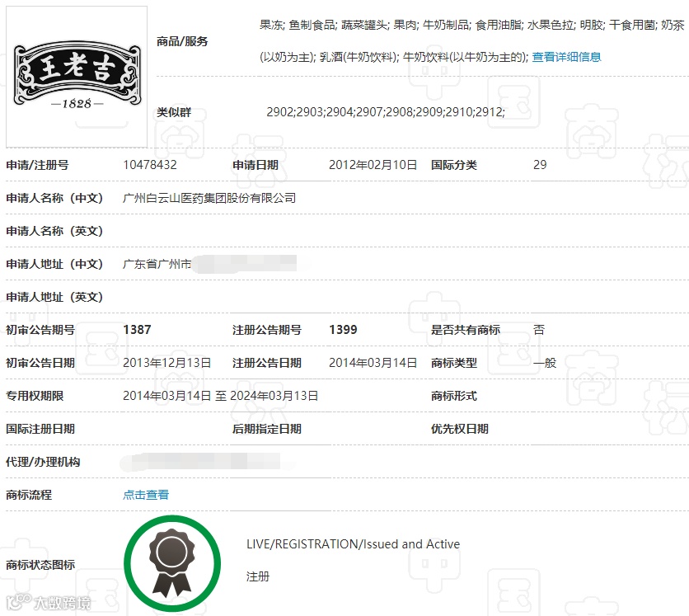This screenshot has width=689, height=616.
Task: Click the 优先权日期 label
Action: pos(460,429)
